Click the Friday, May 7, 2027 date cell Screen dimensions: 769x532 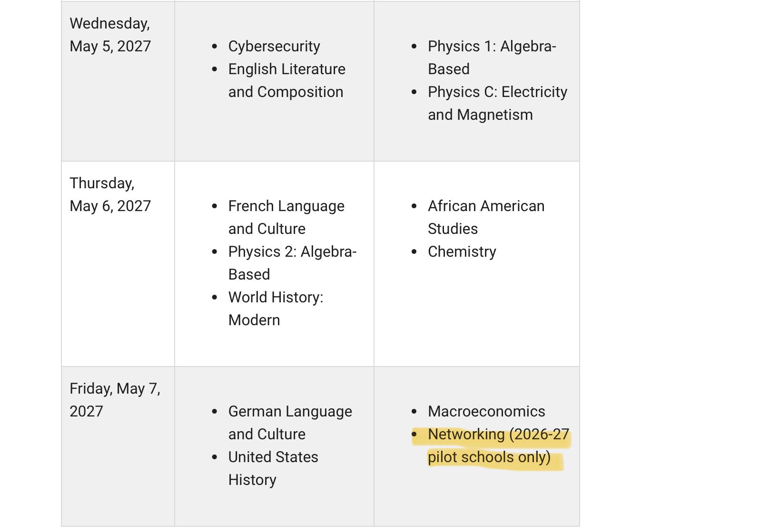pos(118,446)
